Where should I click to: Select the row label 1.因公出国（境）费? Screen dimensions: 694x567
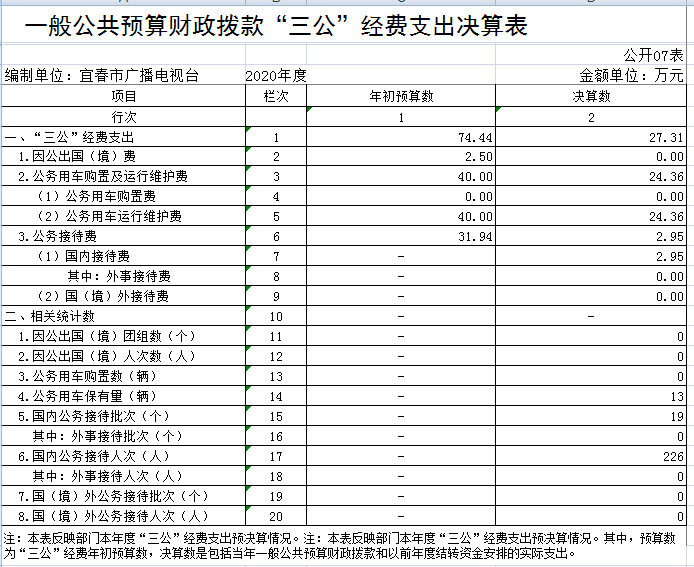point(77,156)
